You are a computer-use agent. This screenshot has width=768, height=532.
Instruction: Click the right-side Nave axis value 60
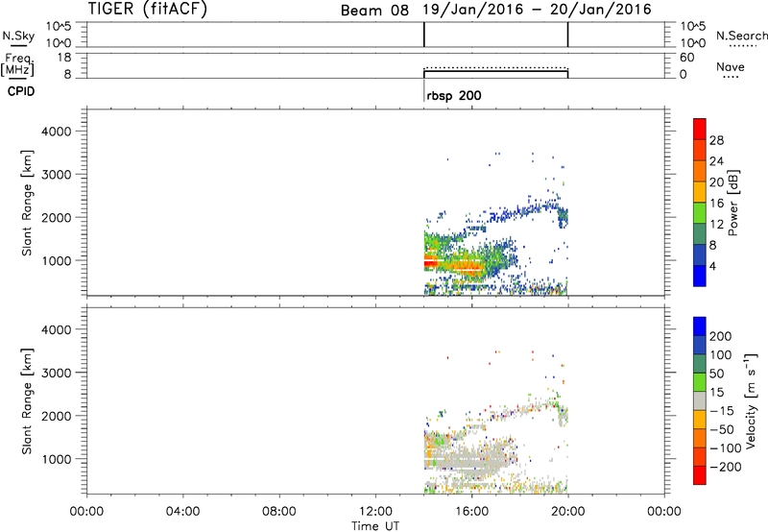(x=687, y=58)
